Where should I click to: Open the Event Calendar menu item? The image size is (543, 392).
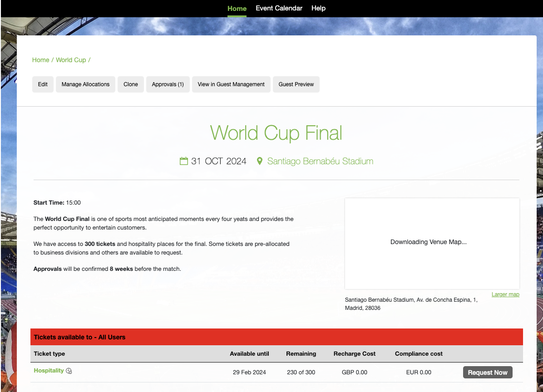pos(279,8)
